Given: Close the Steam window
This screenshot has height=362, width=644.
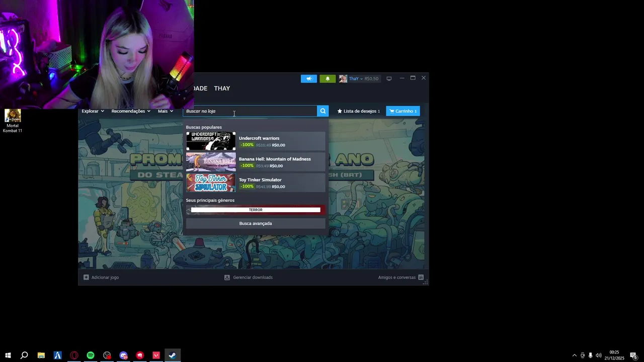Looking at the screenshot, I should coord(424,78).
